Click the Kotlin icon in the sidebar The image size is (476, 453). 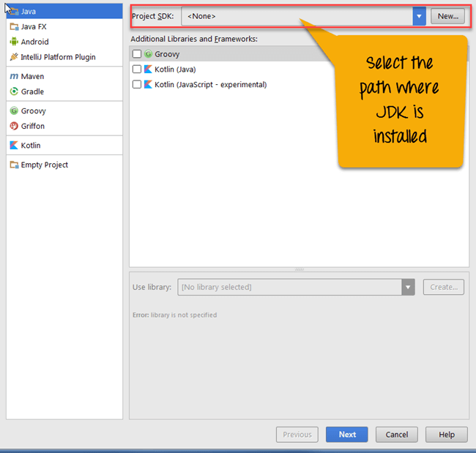coord(14,145)
